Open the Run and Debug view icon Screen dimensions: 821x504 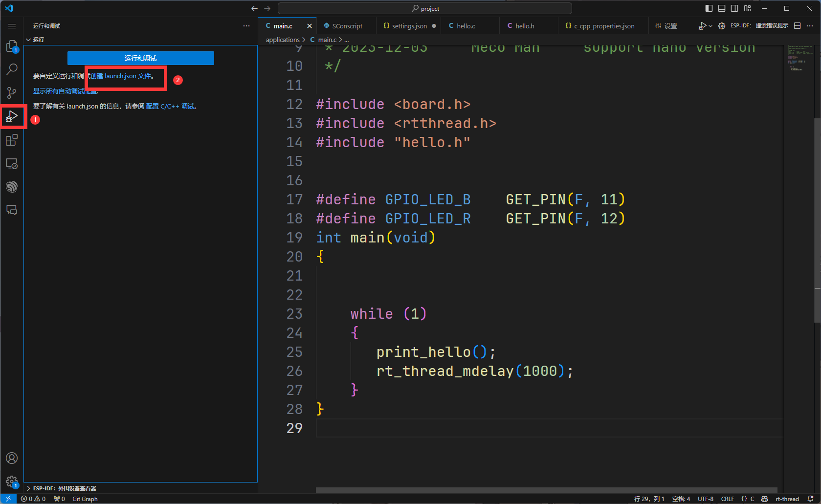(x=12, y=116)
